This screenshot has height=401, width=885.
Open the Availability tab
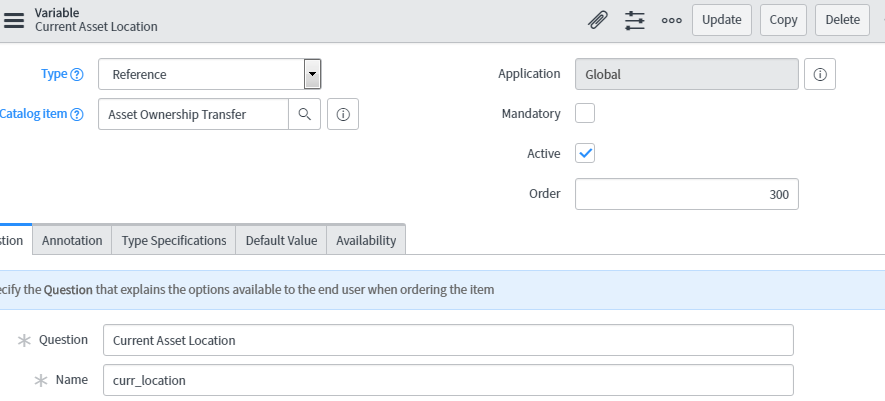366,241
